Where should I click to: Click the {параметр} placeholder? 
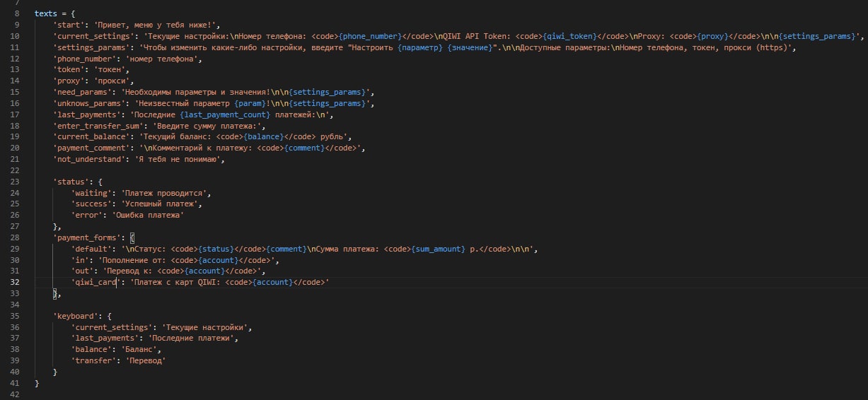421,47
